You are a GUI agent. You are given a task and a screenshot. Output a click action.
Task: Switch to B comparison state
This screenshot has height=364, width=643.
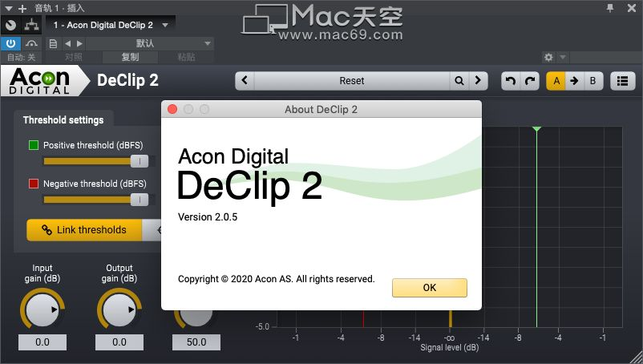tap(592, 81)
